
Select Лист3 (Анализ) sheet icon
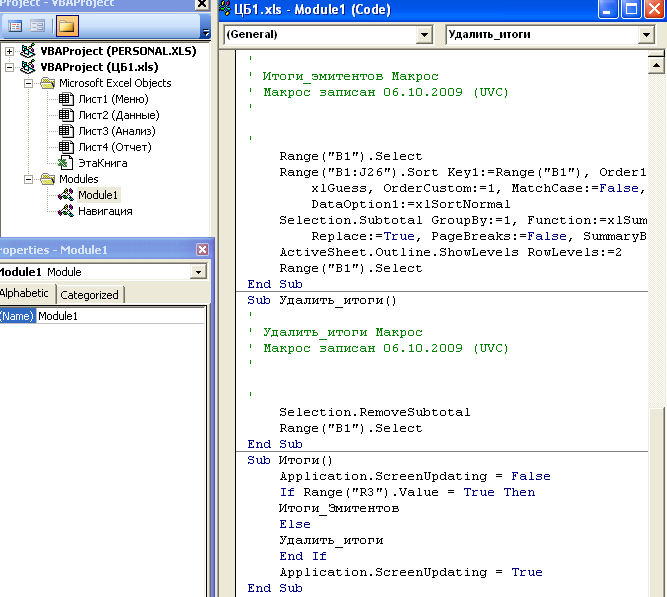66,131
